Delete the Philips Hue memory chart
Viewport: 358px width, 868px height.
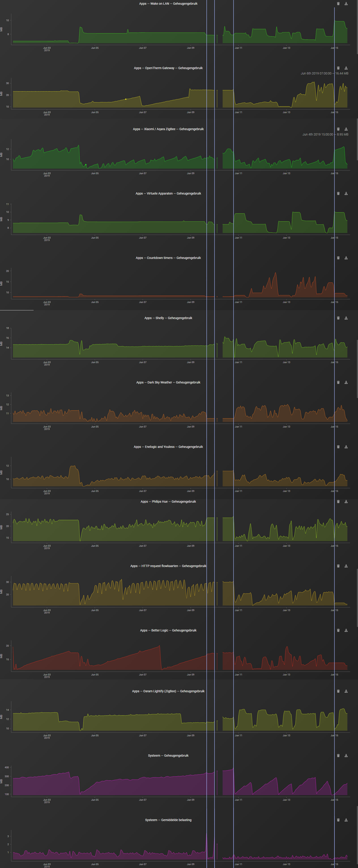tap(338, 501)
